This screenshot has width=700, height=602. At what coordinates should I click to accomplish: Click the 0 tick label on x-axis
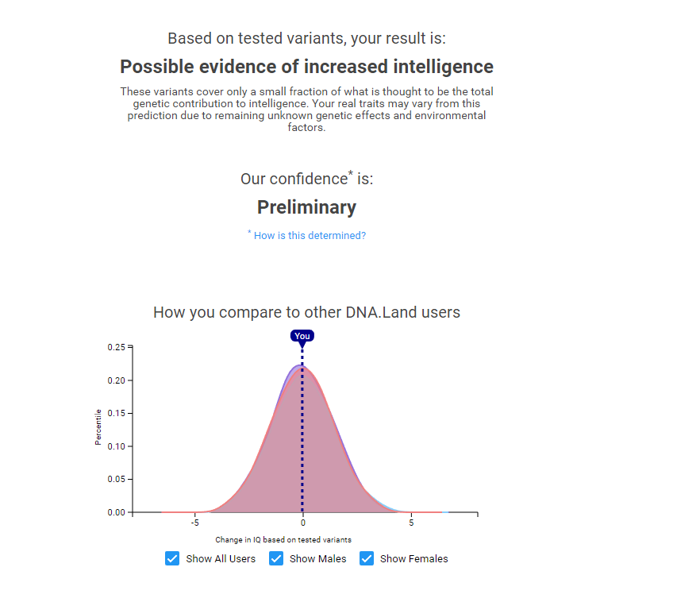coord(302,523)
